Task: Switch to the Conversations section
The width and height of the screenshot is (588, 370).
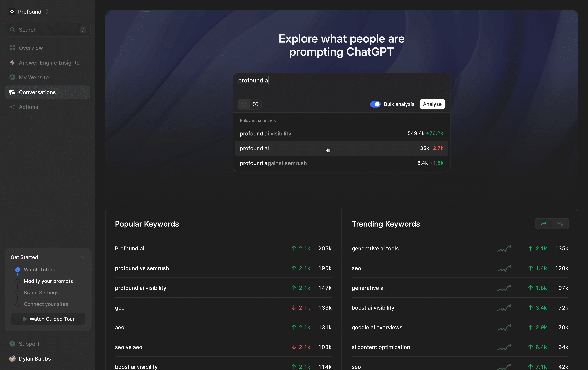Action: pos(37,92)
